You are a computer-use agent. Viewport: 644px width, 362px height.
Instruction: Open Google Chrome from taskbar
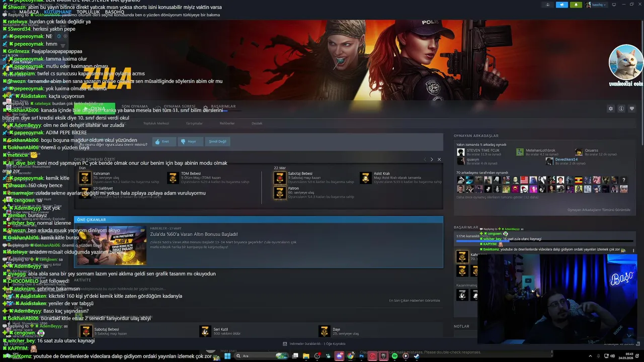point(351,356)
